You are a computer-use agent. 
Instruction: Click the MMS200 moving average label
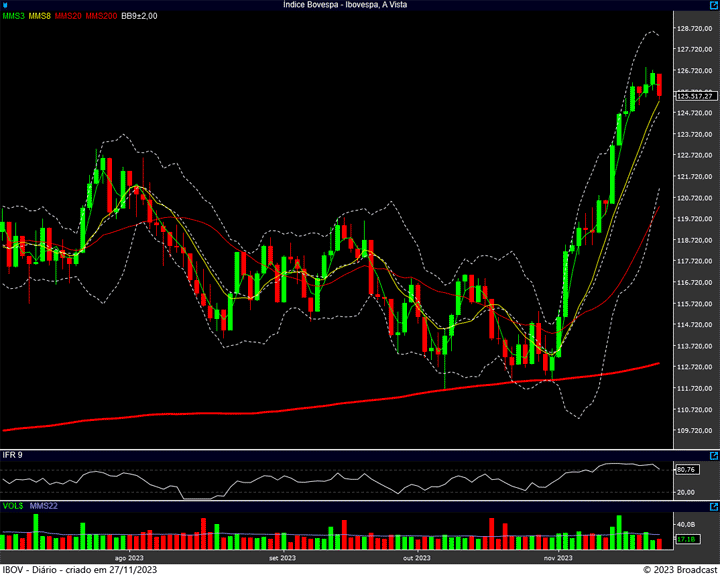click(x=101, y=17)
